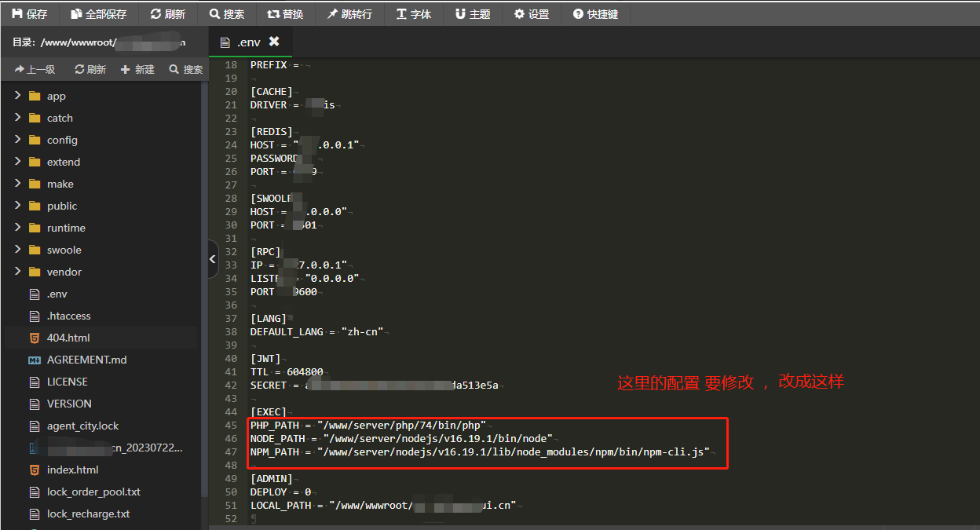Refresh the file tree (刷新) in sidebar
Screen dimensions: 980x530
90,69
